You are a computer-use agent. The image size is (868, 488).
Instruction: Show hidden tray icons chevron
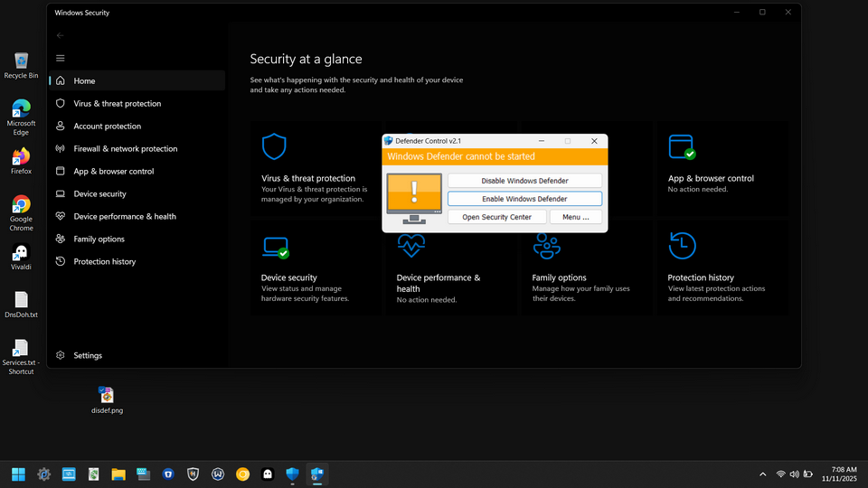(x=763, y=474)
